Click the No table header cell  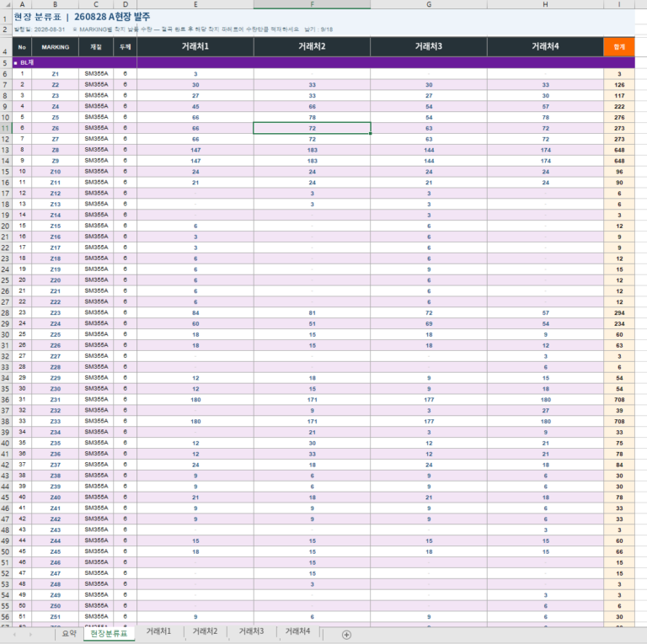coord(22,47)
